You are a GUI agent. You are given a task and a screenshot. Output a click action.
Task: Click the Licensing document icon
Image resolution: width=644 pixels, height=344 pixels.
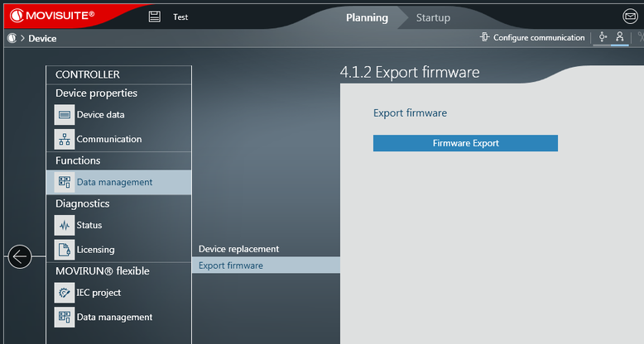pos(65,250)
